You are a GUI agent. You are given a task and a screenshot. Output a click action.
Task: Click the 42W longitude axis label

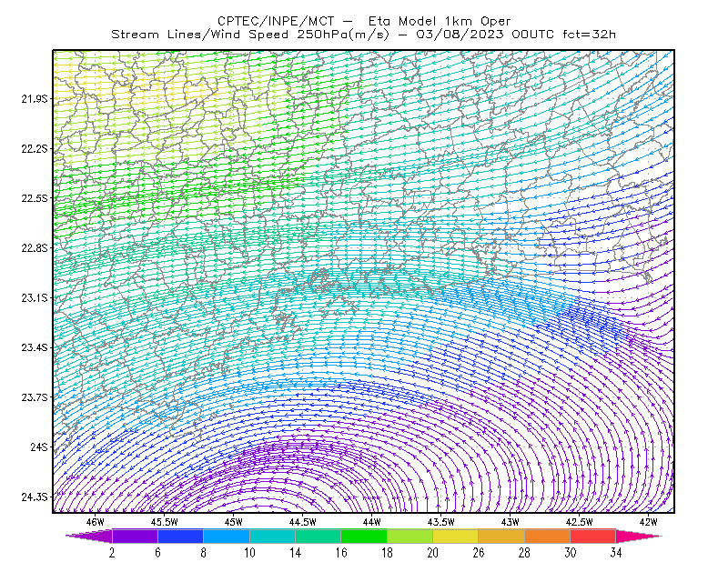coord(648,522)
